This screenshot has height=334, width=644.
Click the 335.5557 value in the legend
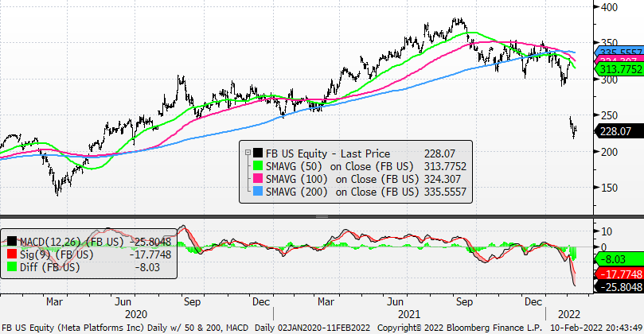tap(445, 192)
